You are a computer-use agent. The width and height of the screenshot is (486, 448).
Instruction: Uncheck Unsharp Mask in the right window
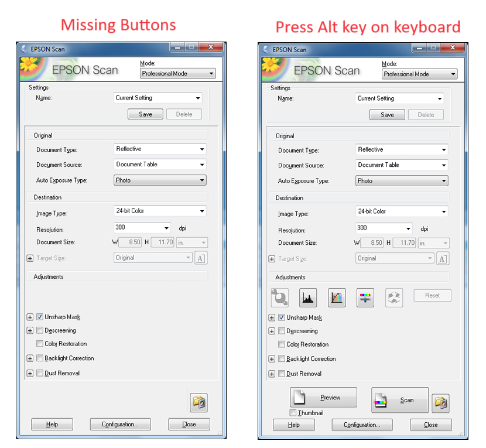[x=282, y=318]
